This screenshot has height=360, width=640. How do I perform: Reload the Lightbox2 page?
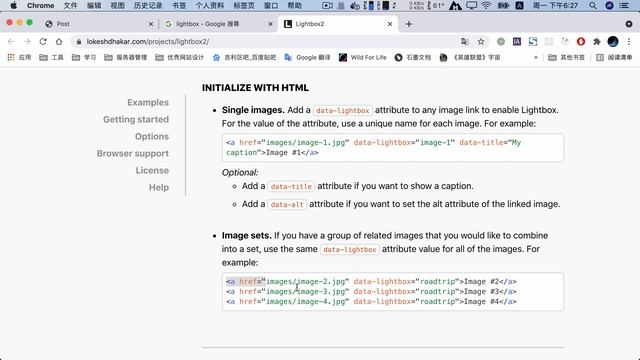pyautogui.click(x=43, y=42)
